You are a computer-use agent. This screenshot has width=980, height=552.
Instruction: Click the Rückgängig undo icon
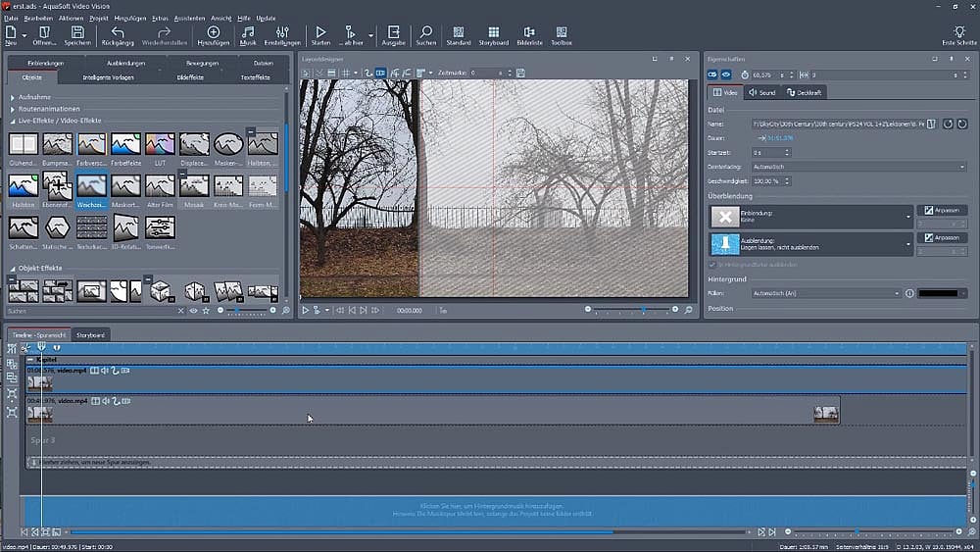(118, 35)
